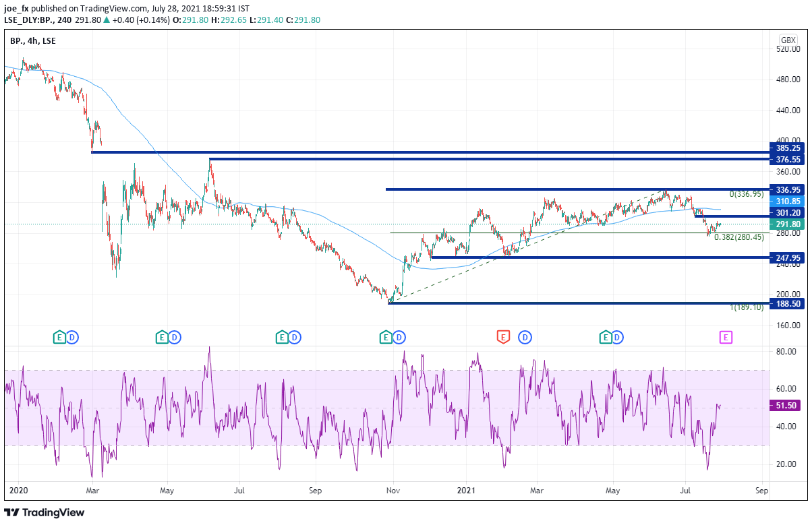Select the 376.55 price level label
This screenshot has width=812, height=525.
pos(788,160)
